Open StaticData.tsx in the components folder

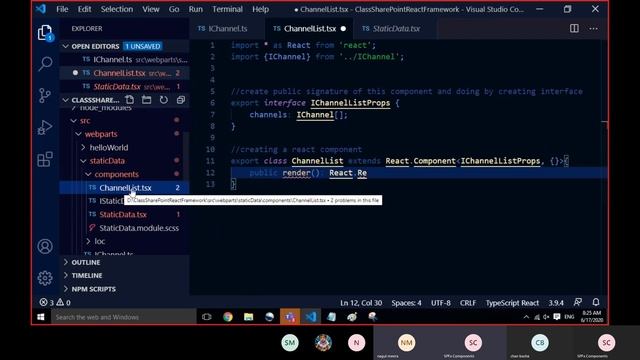click(123, 214)
